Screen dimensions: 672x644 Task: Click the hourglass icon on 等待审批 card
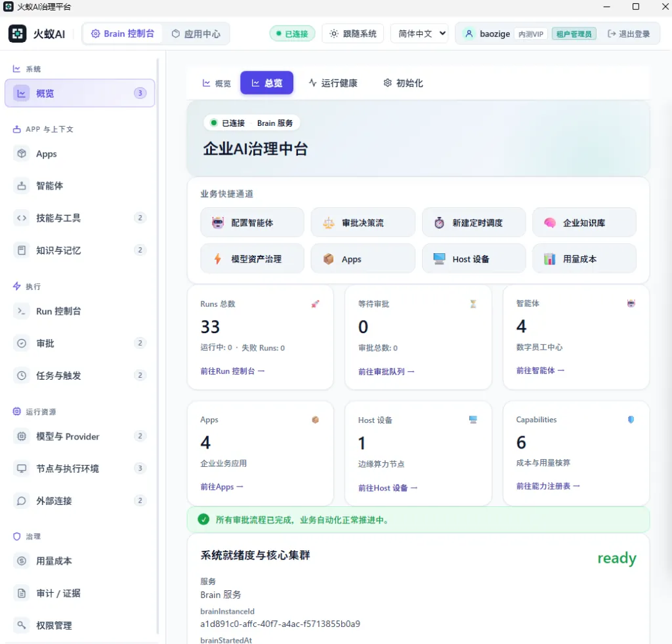[x=473, y=304]
